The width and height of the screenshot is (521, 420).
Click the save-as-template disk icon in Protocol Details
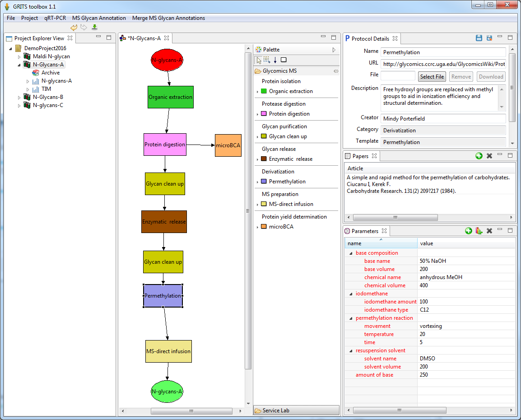pyautogui.click(x=489, y=38)
